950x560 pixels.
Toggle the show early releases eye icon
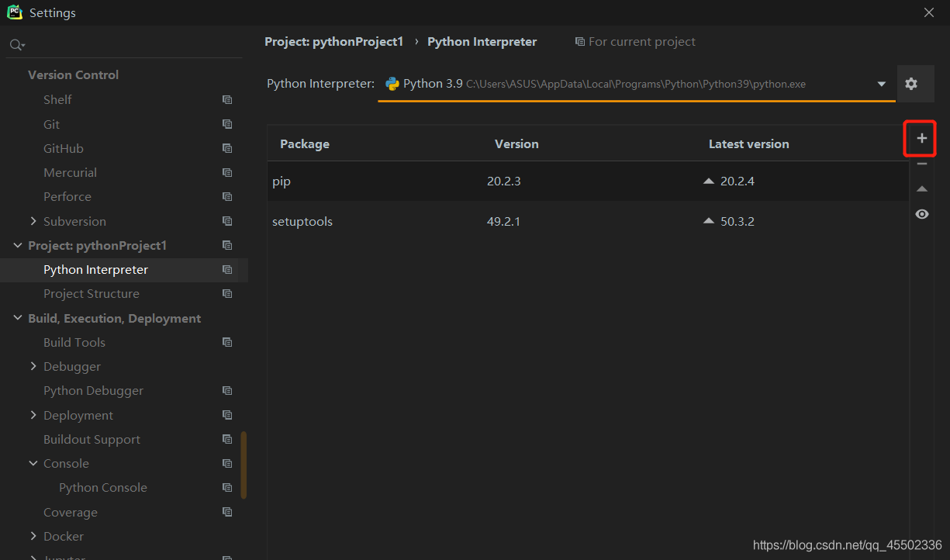921,214
